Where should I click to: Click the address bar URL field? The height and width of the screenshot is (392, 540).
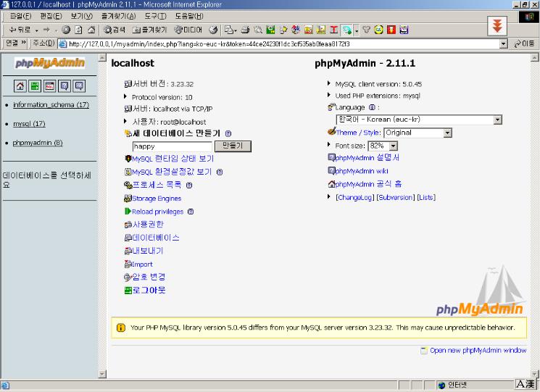279,43
